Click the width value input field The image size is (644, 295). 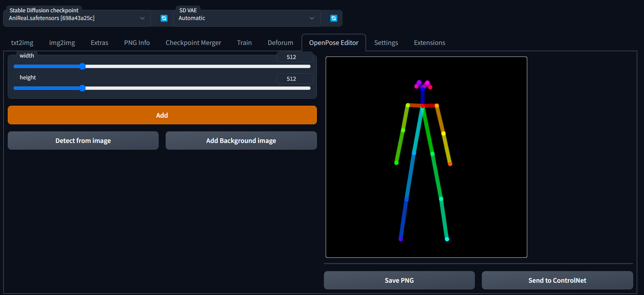click(295, 57)
